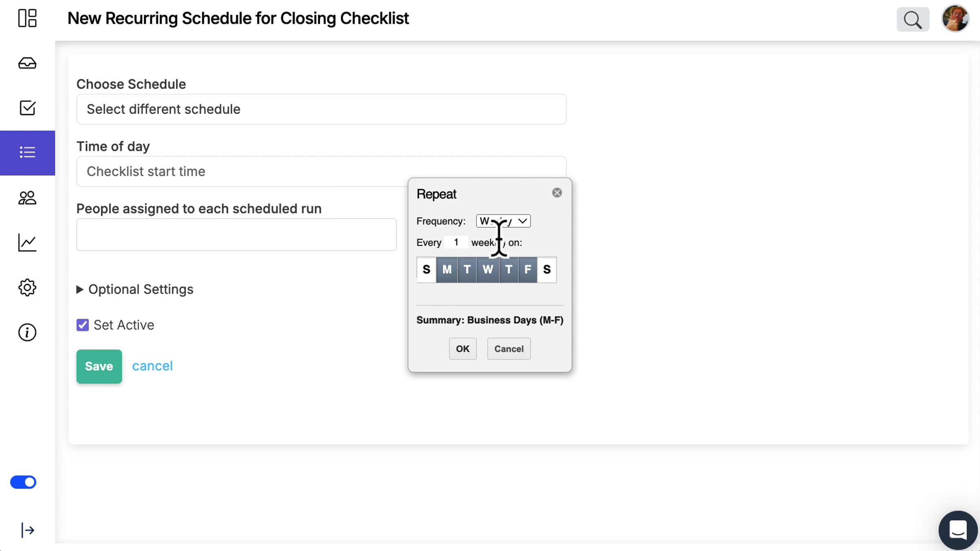The width and height of the screenshot is (980, 551).
Task: Click the green Save button
Action: pyautogui.click(x=99, y=366)
